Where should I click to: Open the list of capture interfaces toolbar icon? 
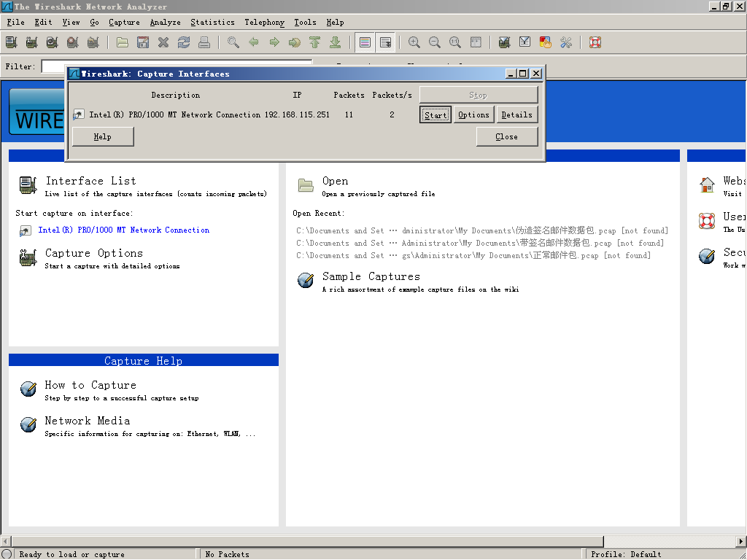(x=12, y=42)
